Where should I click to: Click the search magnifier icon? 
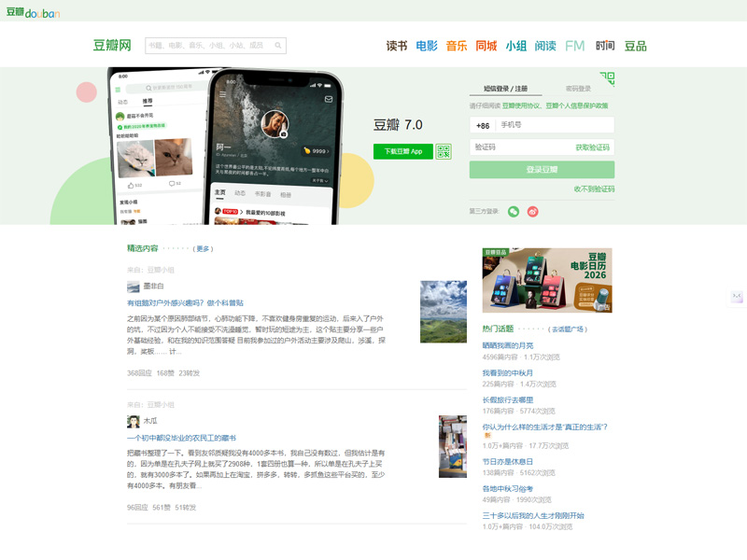point(279,46)
